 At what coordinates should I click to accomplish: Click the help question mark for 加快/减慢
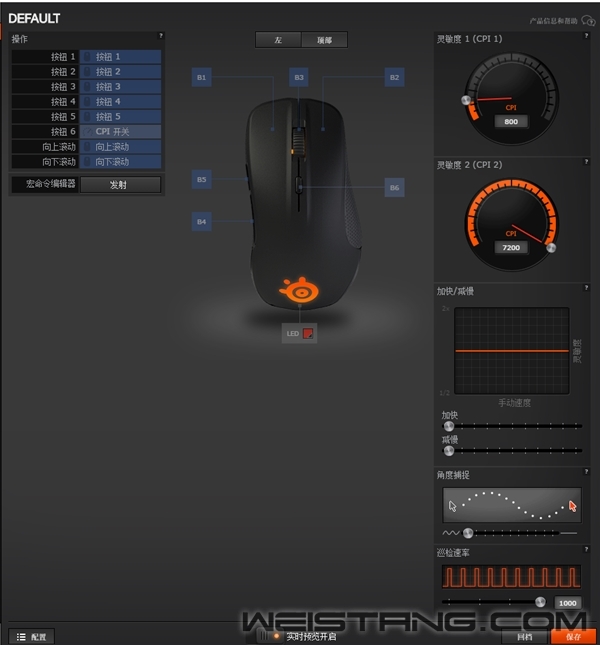586,288
